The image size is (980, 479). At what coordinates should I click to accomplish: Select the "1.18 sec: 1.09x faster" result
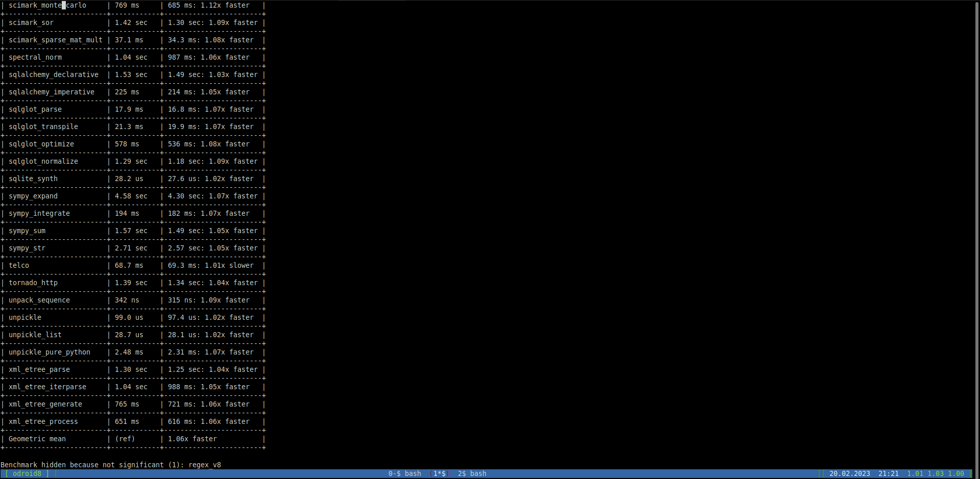tap(213, 162)
